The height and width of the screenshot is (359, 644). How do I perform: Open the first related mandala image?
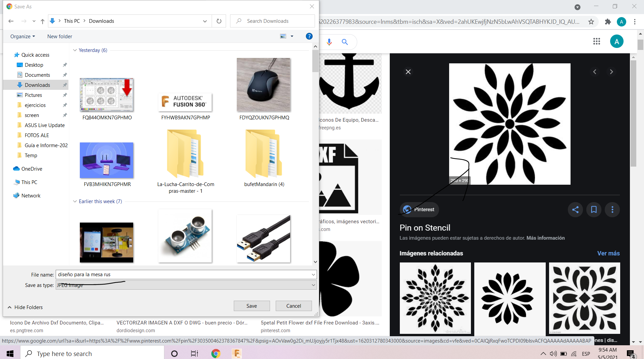435,298
